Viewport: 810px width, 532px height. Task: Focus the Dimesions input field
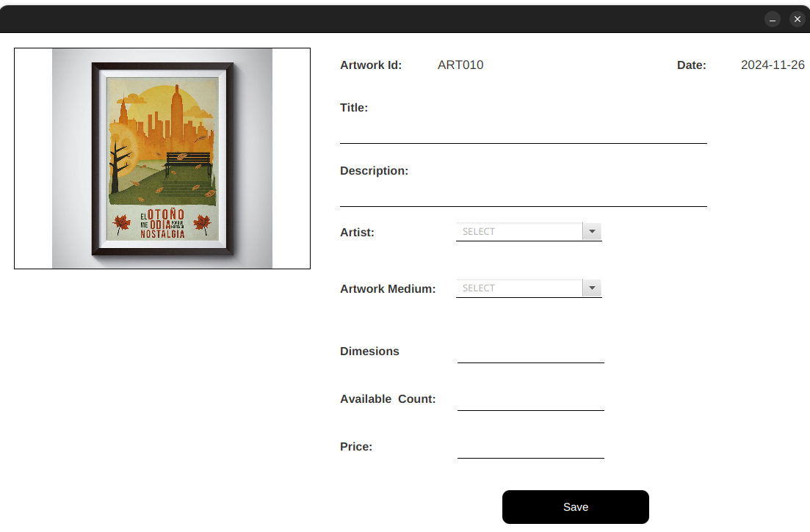pos(530,352)
